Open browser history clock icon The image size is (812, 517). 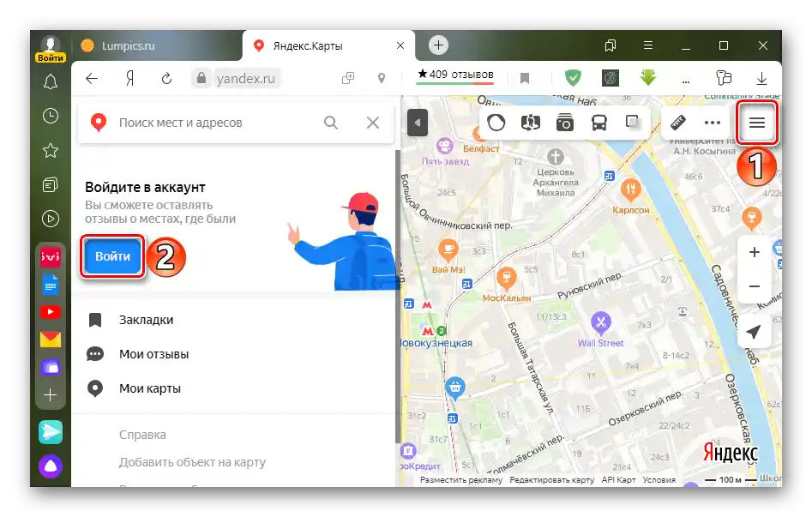pyautogui.click(x=51, y=116)
